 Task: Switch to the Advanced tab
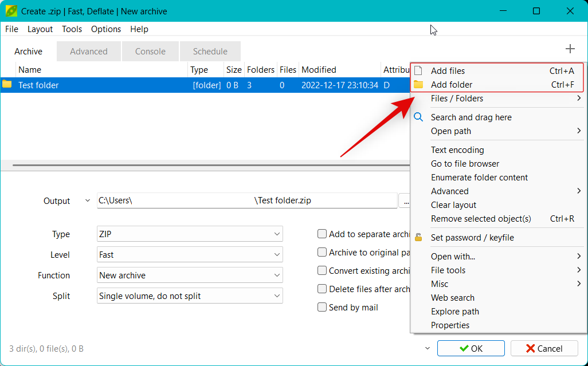(89, 52)
